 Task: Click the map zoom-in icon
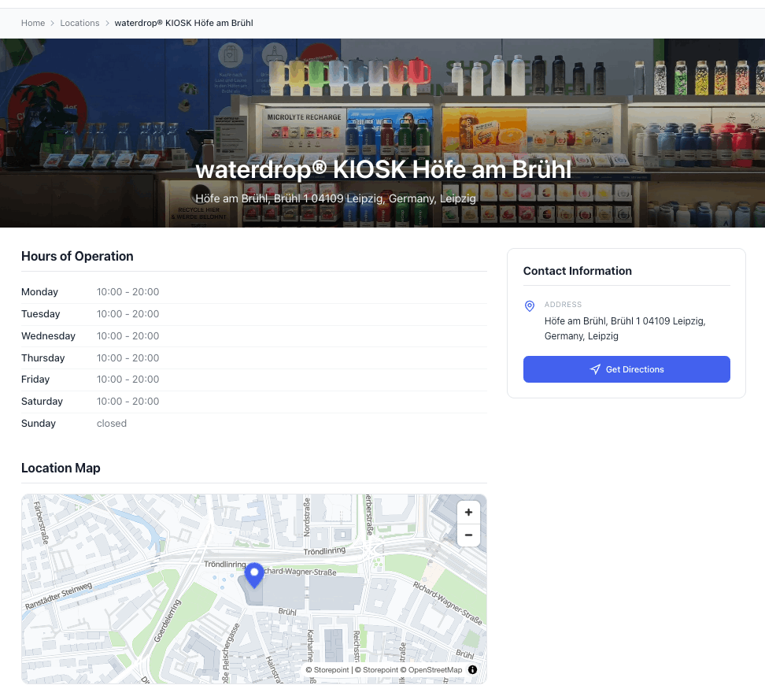[x=468, y=512]
